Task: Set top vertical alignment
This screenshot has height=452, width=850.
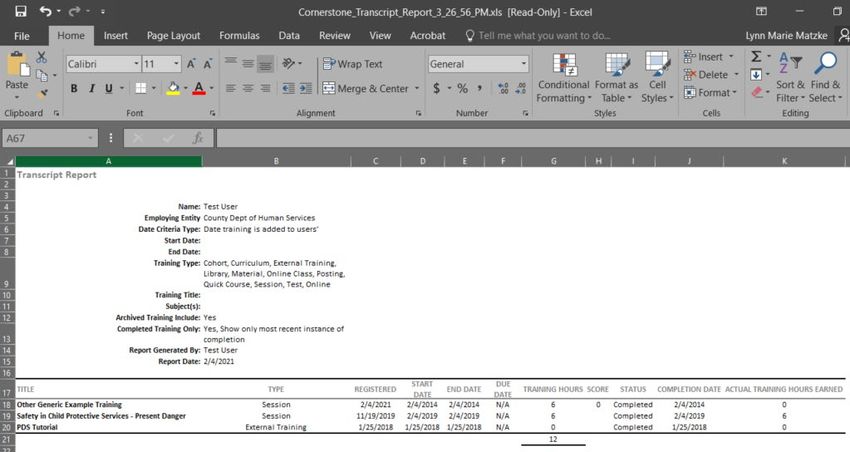Action: click(x=231, y=63)
